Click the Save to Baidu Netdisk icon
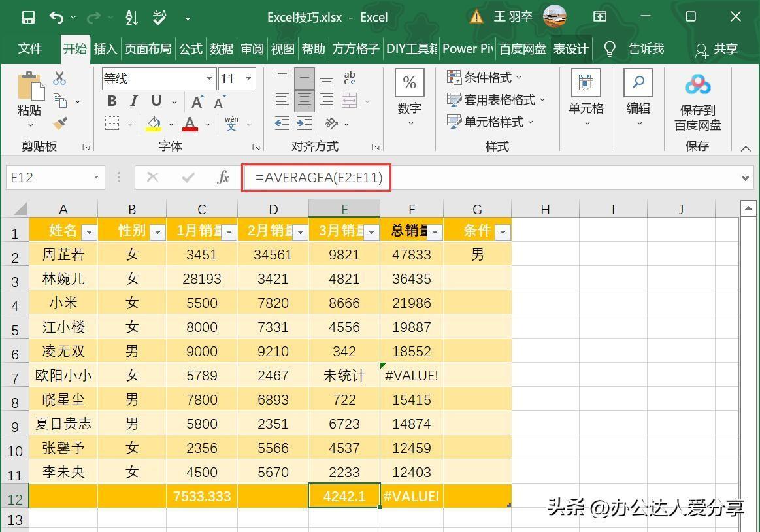 697,85
